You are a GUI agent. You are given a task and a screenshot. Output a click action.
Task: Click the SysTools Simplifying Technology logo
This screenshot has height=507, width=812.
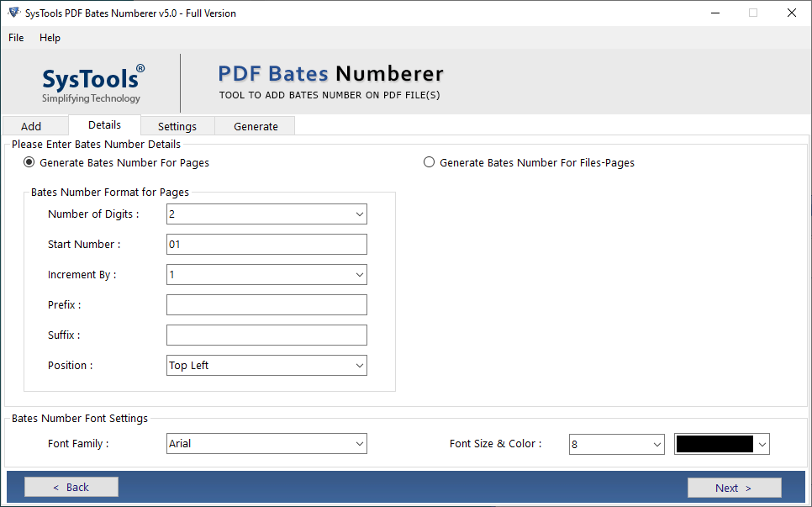[x=92, y=84]
